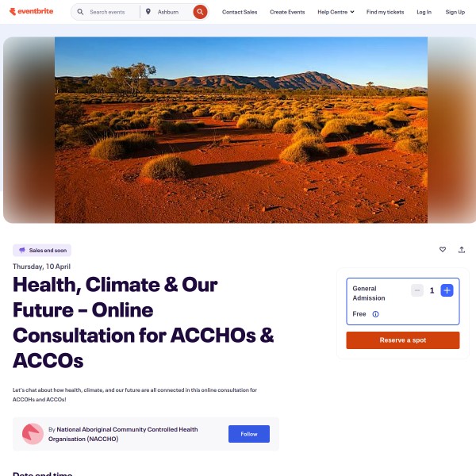The image size is (476, 476).
Task: Open Create Events in the top menu
Action: pyautogui.click(x=287, y=12)
